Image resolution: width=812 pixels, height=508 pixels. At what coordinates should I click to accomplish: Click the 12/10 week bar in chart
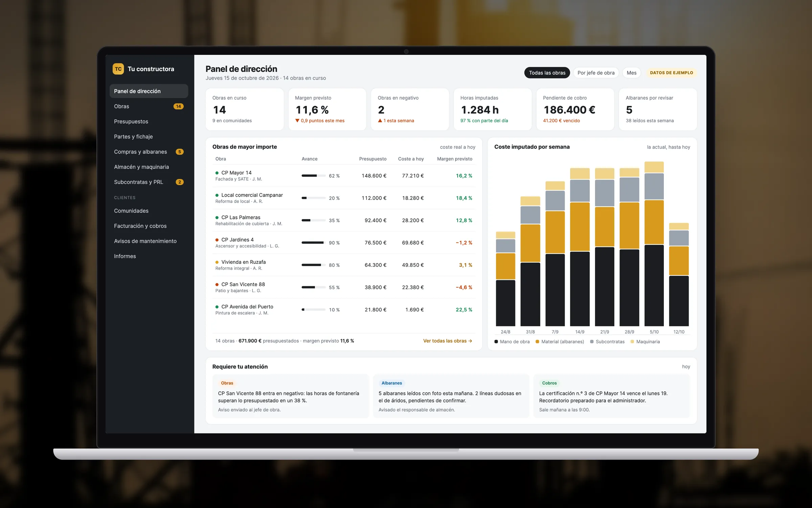pyautogui.click(x=679, y=275)
